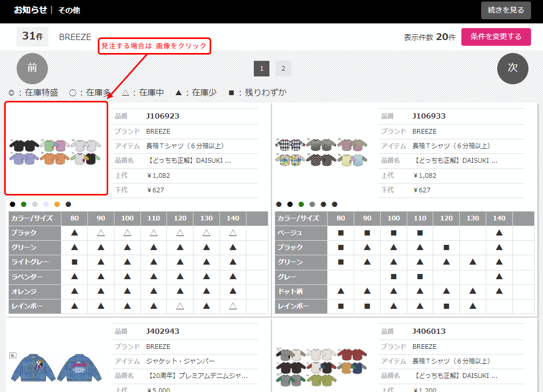The height and width of the screenshot is (392, 543).
Task: Click the お知らせ header item
Action: coord(30,10)
